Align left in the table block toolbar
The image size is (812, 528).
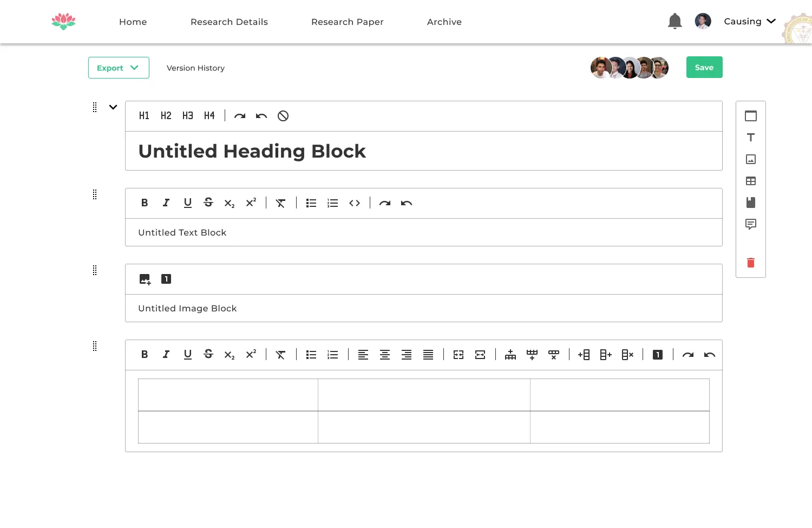pyautogui.click(x=363, y=355)
